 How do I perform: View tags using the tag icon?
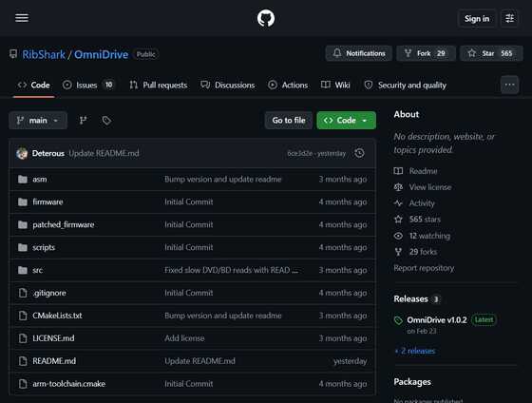pyautogui.click(x=106, y=120)
